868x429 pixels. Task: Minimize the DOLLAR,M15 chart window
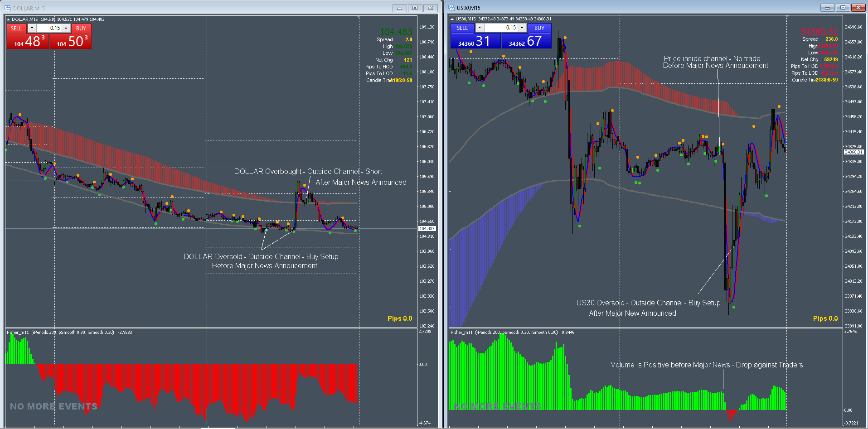pos(399,8)
